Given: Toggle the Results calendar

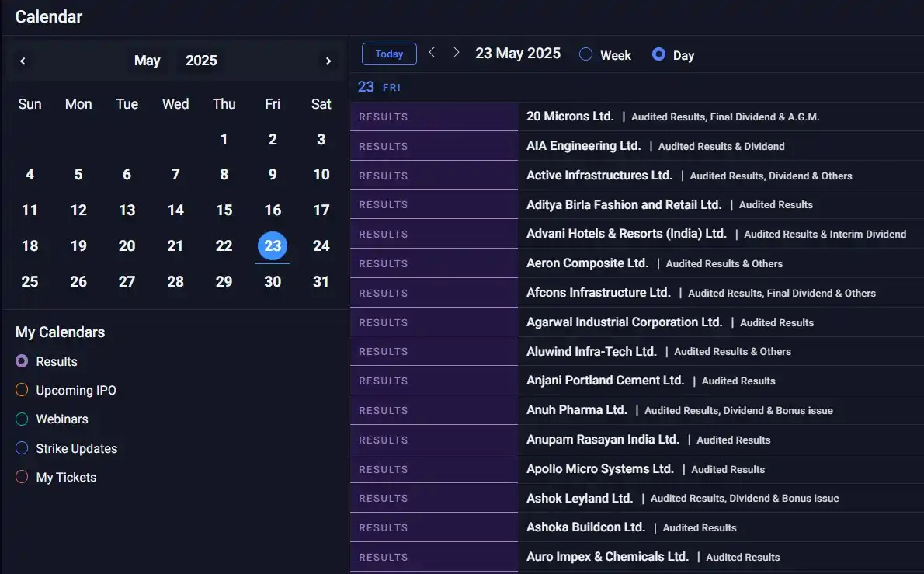Looking at the screenshot, I should [x=22, y=361].
